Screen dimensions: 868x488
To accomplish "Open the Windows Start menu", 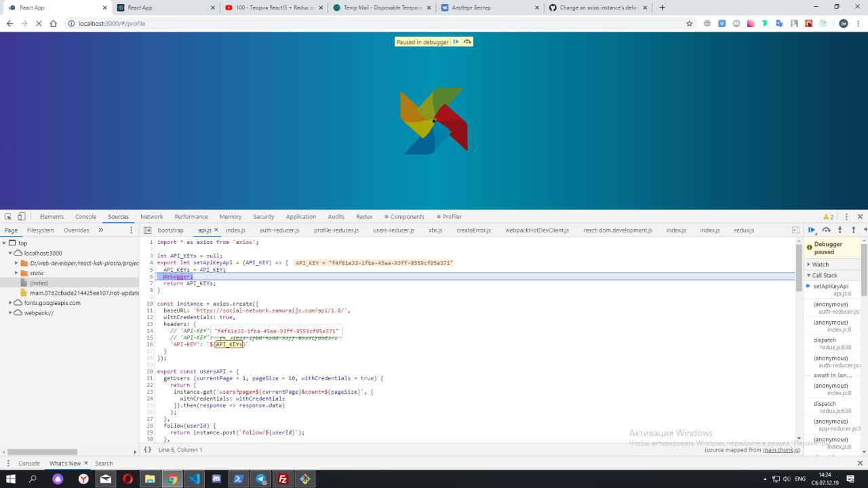I will pos(10,479).
